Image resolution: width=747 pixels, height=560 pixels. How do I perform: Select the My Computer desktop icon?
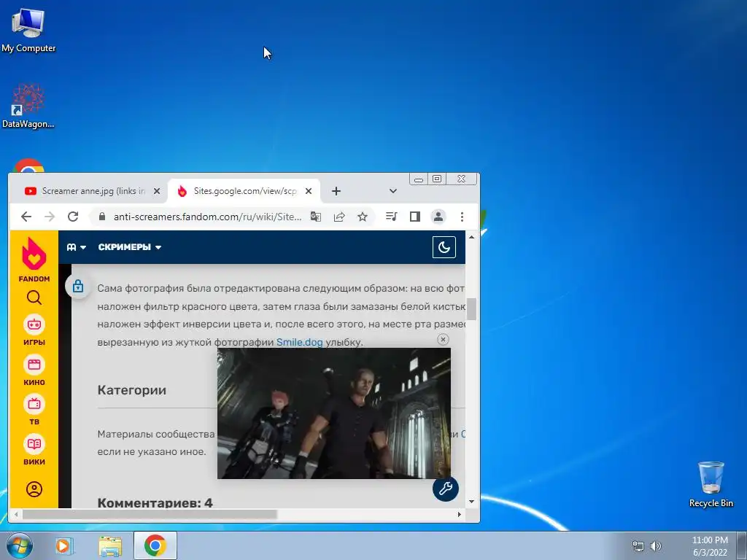(28, 29)
